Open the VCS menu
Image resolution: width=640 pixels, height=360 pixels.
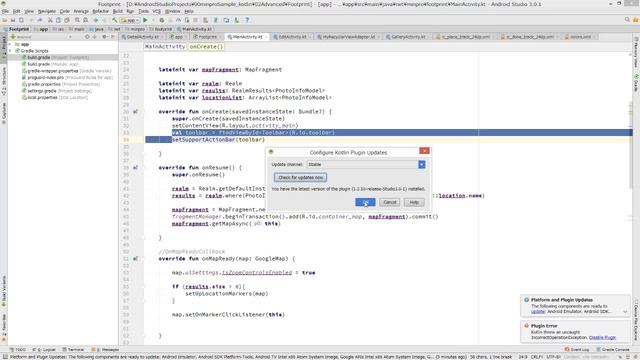tap(156, 11)
